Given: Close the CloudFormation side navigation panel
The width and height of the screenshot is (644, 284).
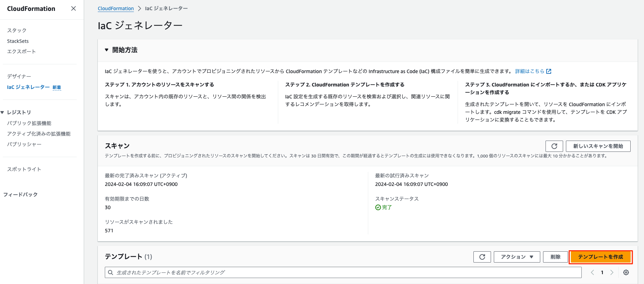Looking at the screenshot, I should click(x=74, y=8).
